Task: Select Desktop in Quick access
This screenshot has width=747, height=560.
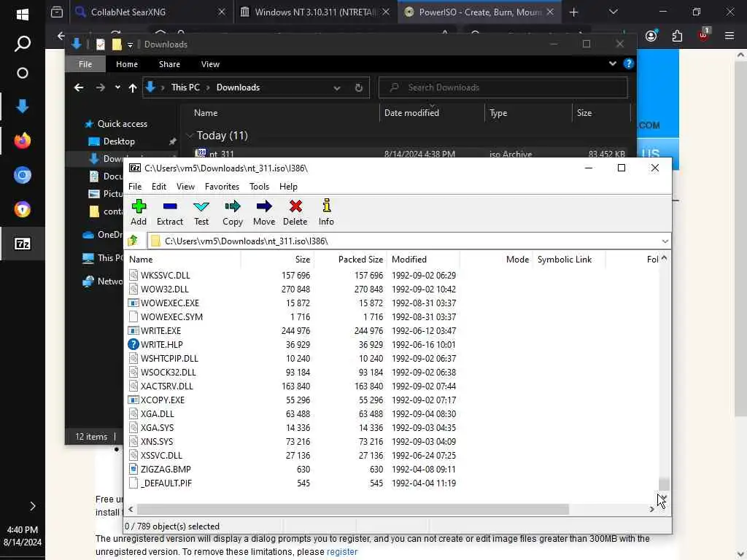Action: (119, 141)
